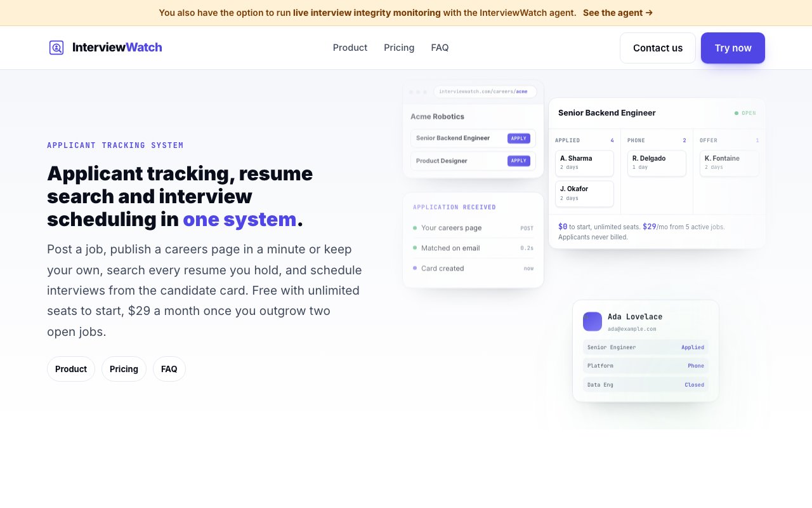The image size is (812, 508).
Task: Click the APPLIED column header
Action: coord(567,140)
